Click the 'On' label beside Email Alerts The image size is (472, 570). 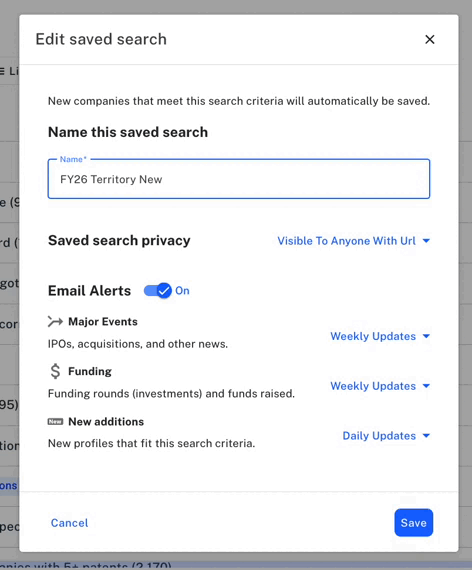[x=182, y=291]
